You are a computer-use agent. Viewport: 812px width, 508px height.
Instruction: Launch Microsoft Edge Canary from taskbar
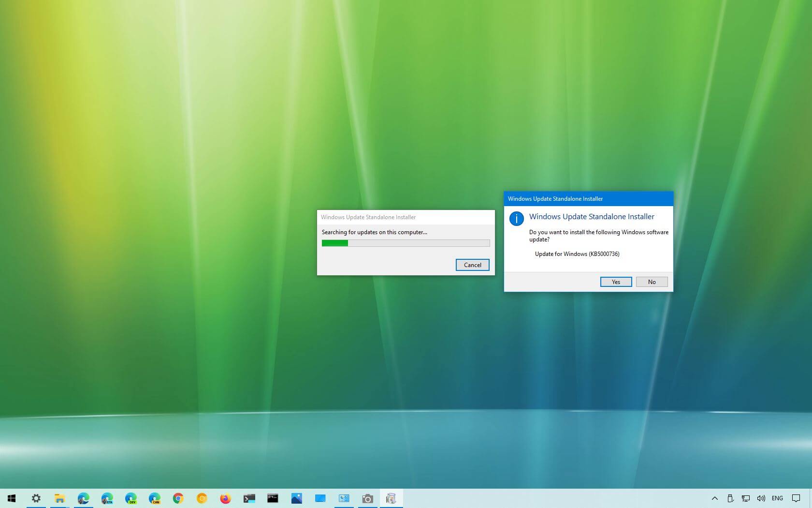coord(154,498)
